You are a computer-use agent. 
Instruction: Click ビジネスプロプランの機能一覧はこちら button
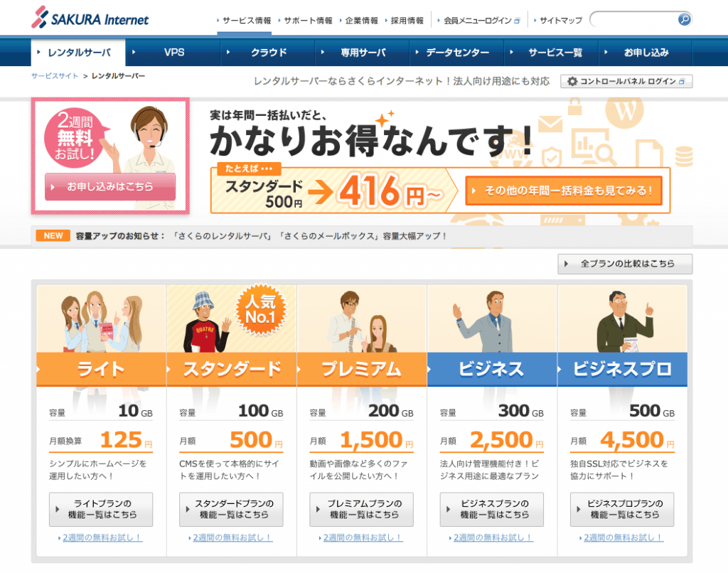point(622,510)
